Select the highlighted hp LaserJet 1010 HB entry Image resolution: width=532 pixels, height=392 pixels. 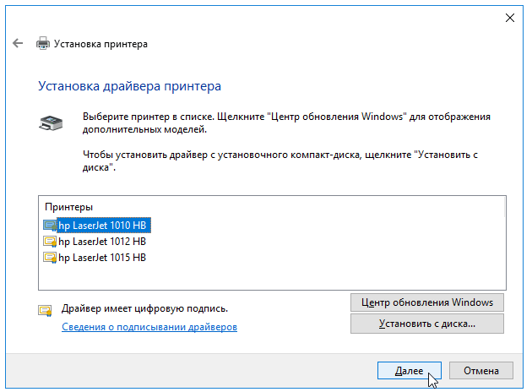(x=104, y=226)
